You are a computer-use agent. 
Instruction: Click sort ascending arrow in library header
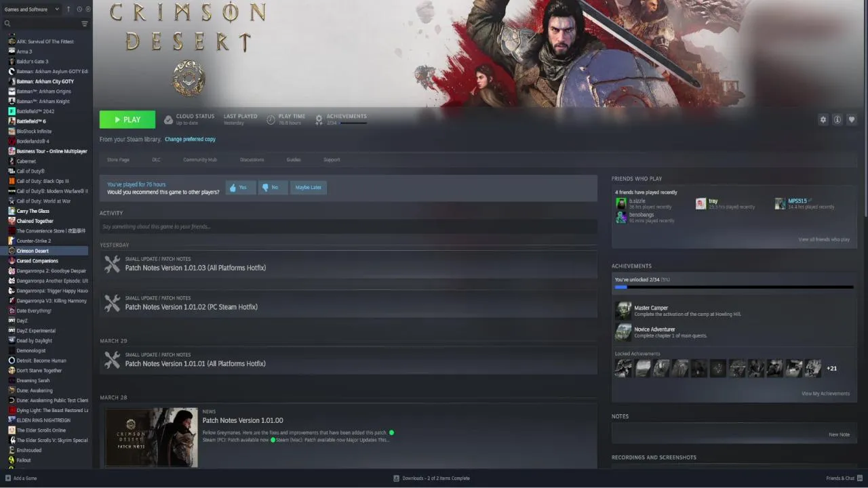68,9
